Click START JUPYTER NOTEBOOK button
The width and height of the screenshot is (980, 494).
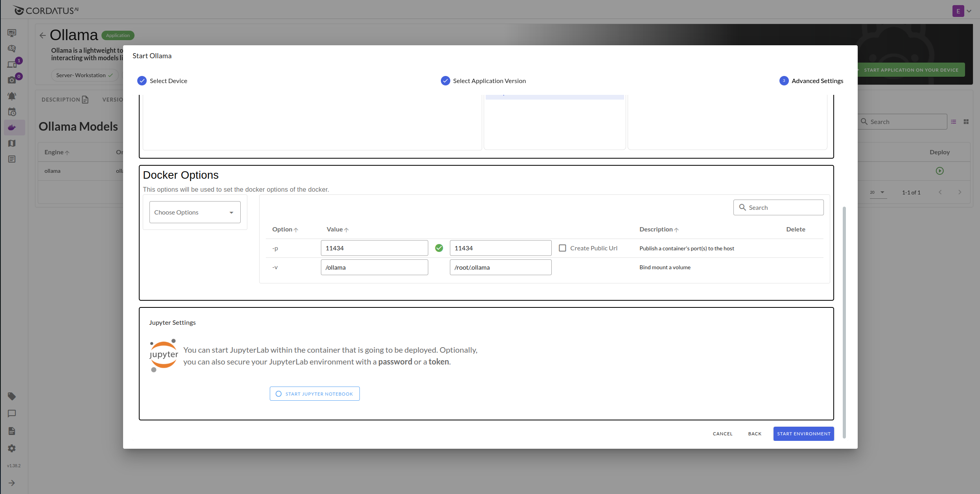[x=315, y=394]
